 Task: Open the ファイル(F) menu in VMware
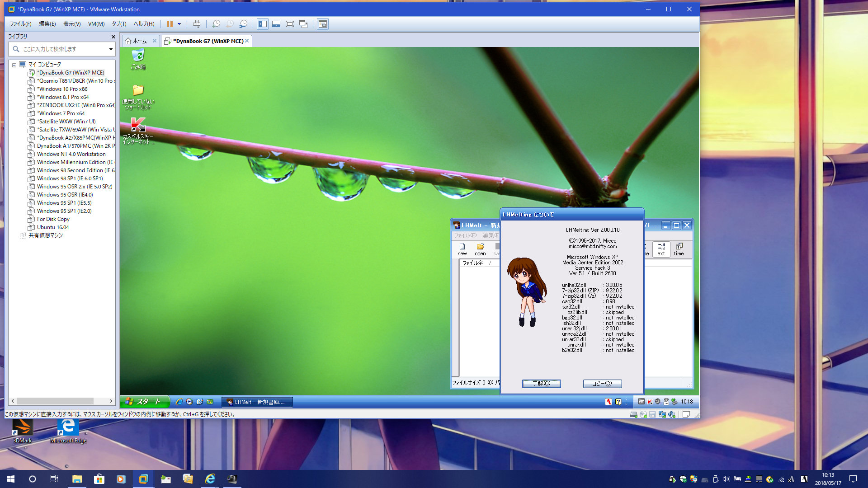coord(21,24)
